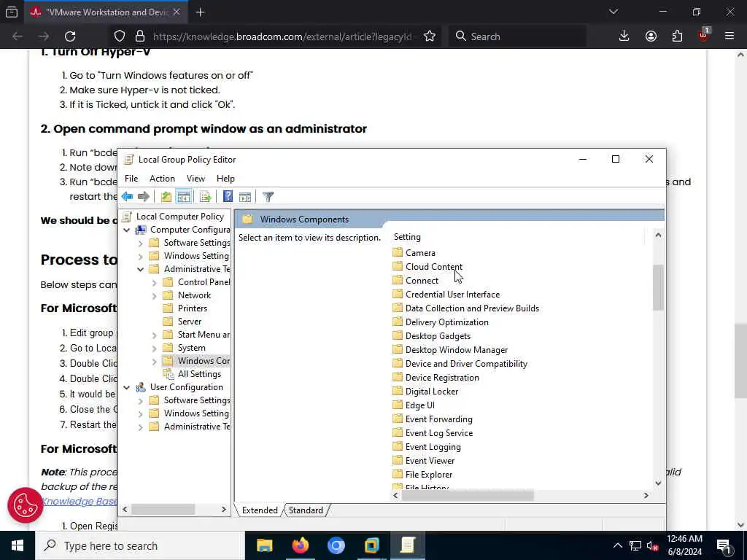Select Local Computer Policy root node
The image size is (747, 560).
179,216
